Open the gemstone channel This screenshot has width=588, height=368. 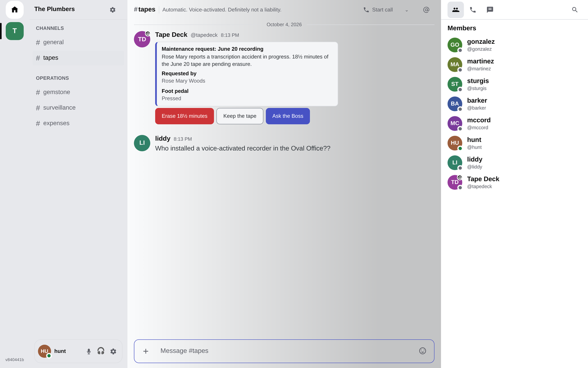pyautogui.click(x=78, y=92)
